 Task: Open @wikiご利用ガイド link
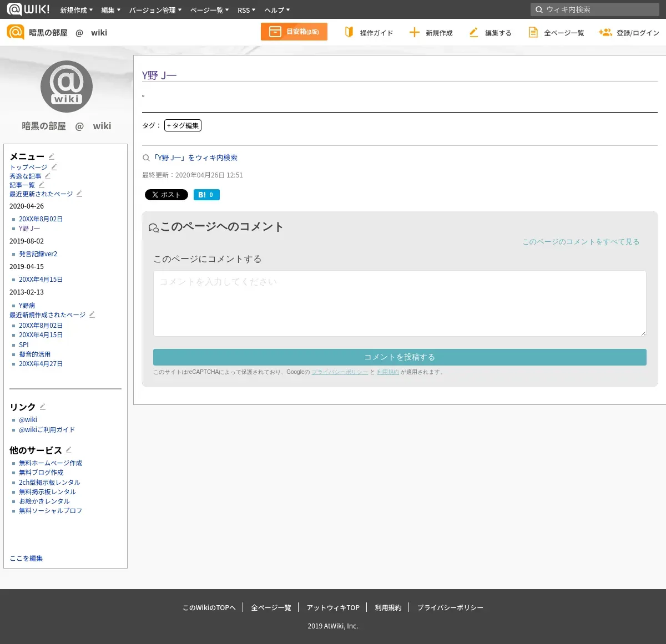tap(47, 430)
